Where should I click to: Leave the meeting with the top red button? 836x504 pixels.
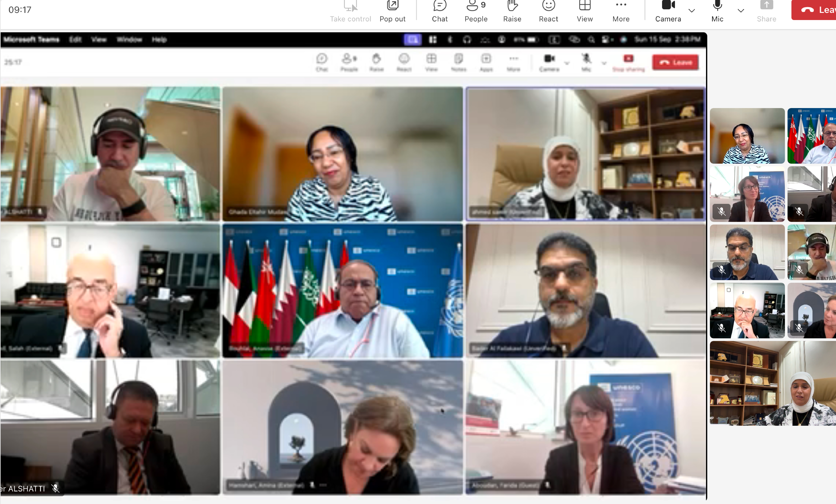814,10
